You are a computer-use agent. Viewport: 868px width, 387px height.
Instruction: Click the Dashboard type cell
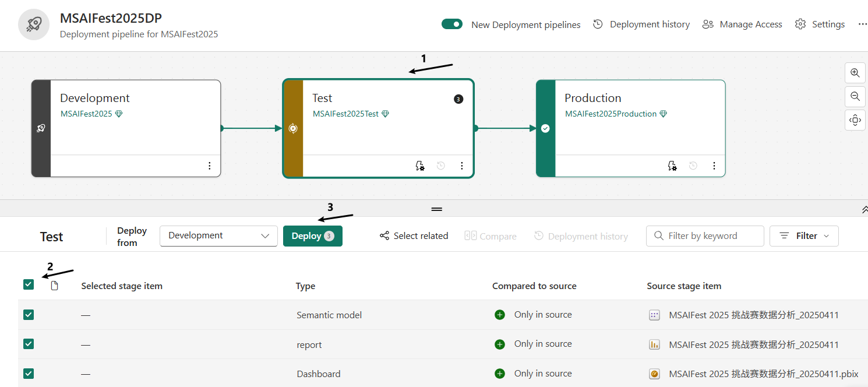coord(319,374)
